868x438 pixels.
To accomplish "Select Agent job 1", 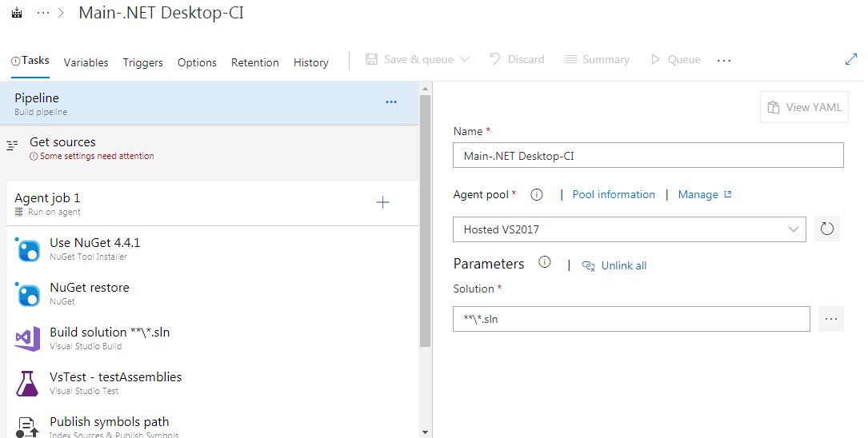I will coord(213,204).
